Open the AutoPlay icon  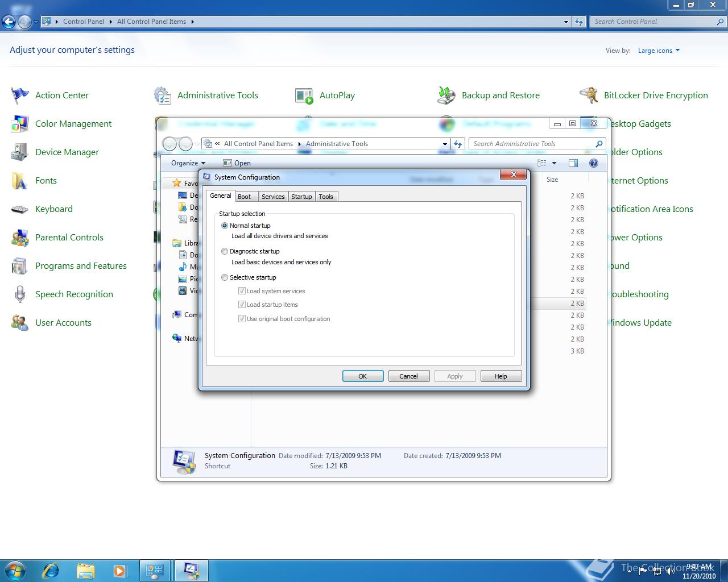(304, 95)
